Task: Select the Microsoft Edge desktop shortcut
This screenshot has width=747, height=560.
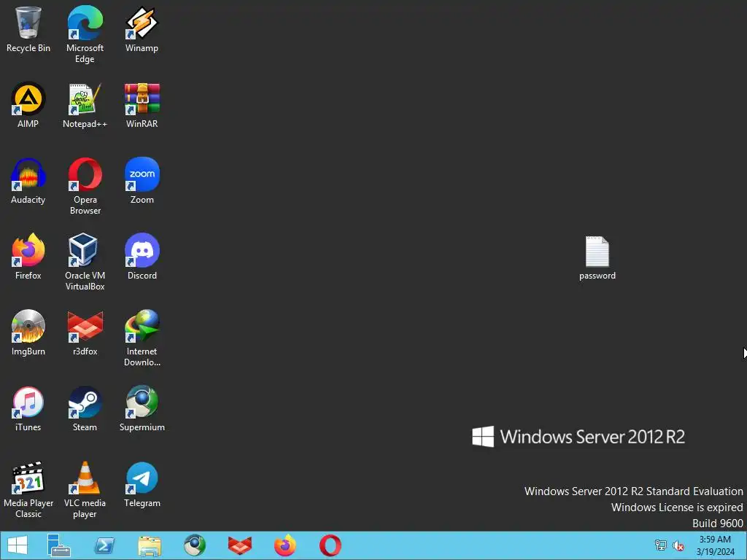Action: [x=85, y=34]
